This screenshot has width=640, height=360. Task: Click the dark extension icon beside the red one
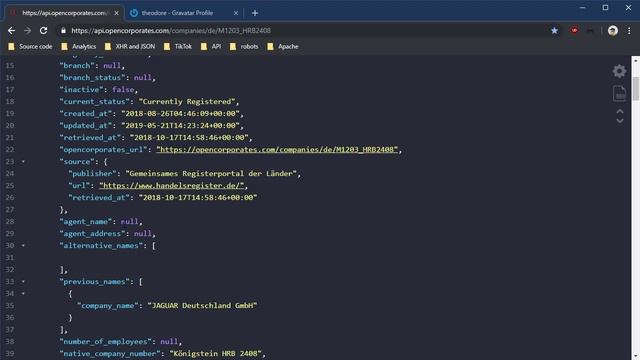590,31
